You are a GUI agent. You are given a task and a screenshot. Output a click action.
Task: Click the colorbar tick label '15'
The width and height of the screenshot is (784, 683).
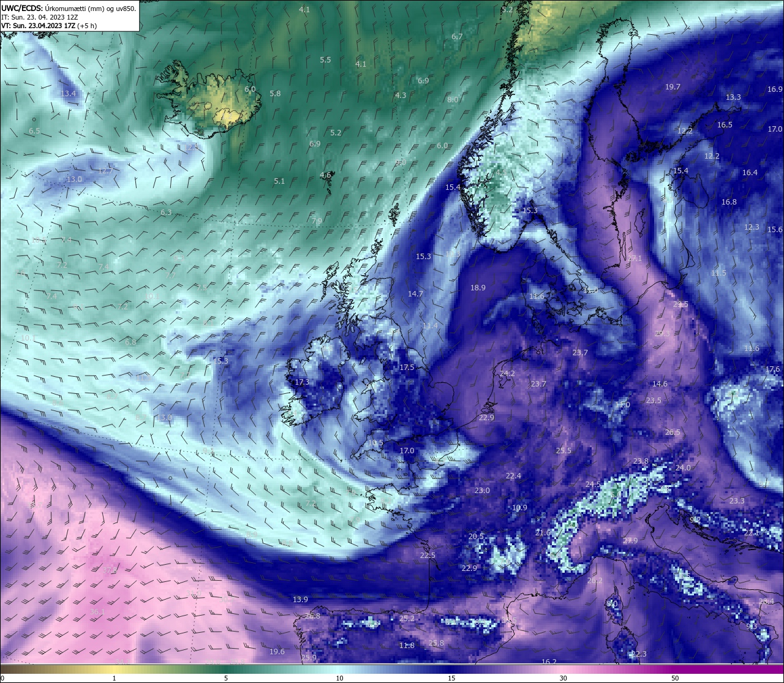point(451,678)
